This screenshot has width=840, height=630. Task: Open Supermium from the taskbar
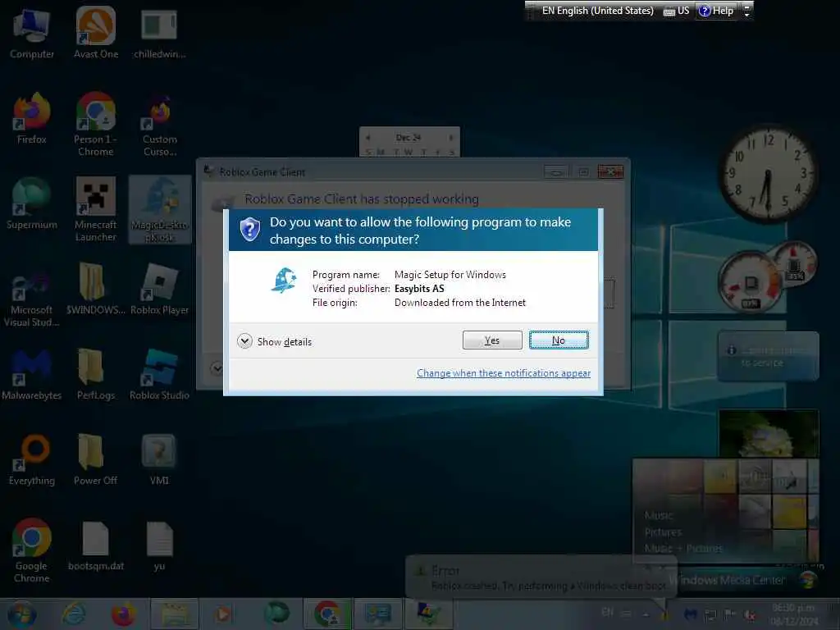click(276, 614)
